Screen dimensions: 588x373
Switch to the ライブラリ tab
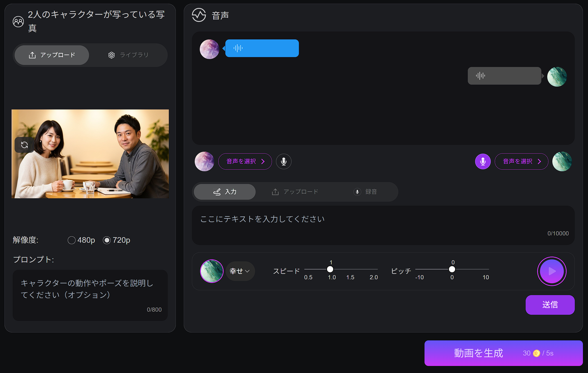click(x=128, y=55)
